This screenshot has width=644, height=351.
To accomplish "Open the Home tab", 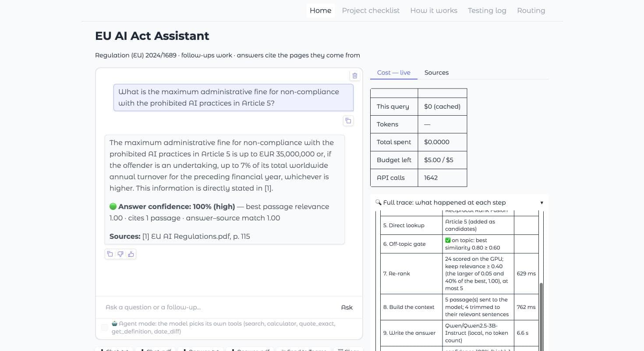I will (320, 11).
